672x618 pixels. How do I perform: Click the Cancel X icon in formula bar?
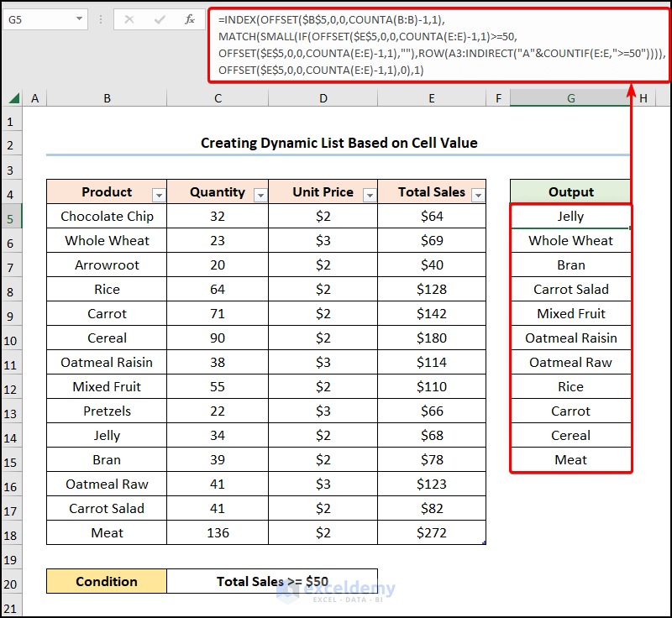click(129, 18)
